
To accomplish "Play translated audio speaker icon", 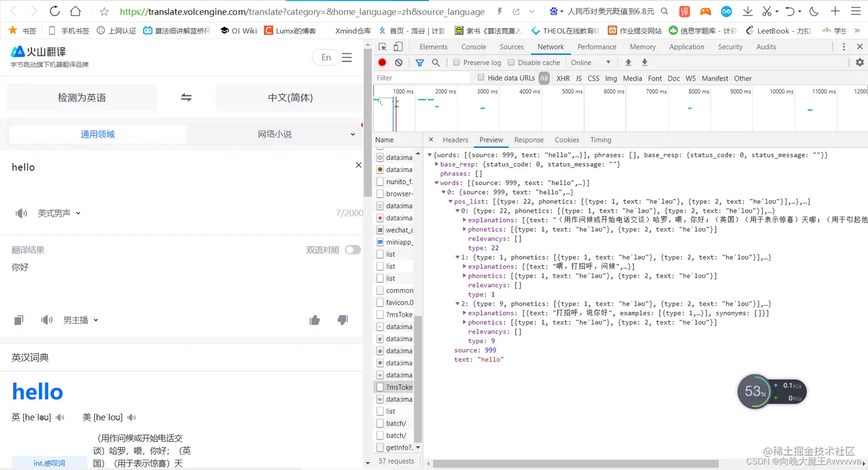I will (x=47, y=320).
